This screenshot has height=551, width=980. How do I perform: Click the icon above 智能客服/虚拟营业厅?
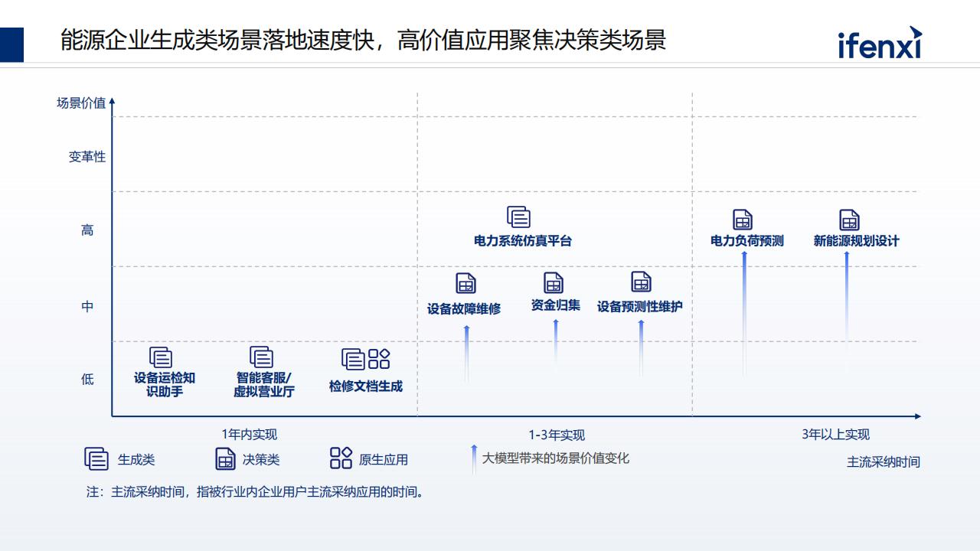click(x=261, y=357)
